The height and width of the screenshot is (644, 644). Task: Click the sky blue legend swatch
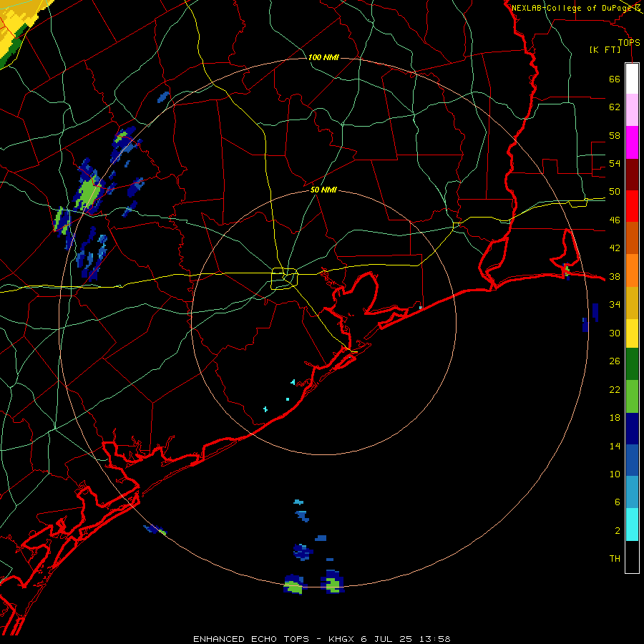[632, 492]
